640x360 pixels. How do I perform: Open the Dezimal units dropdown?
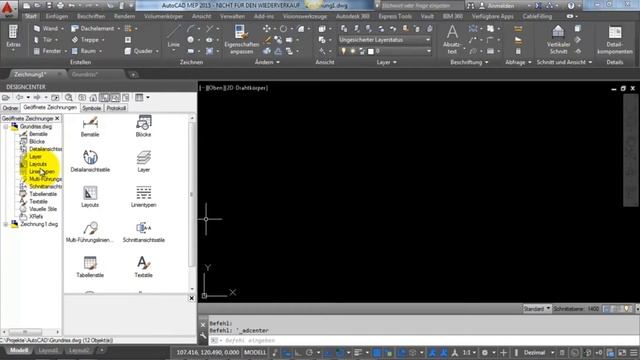539,352
